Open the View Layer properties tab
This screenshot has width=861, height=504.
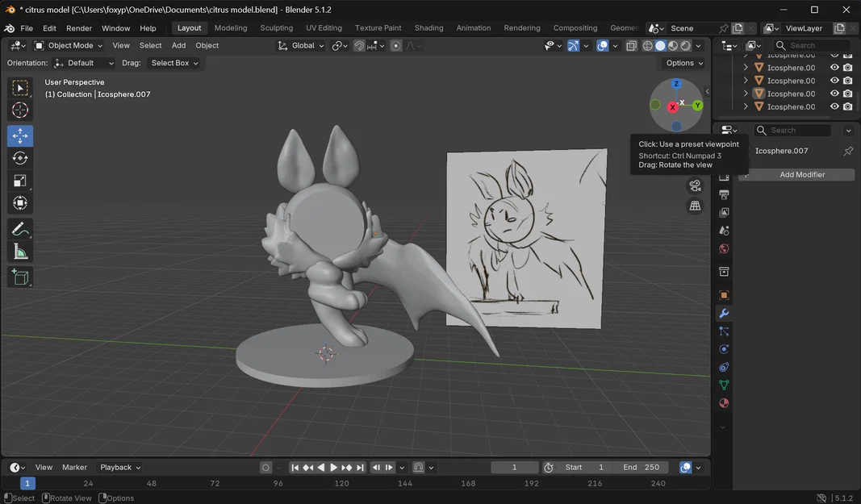click(x=725, y=212)
